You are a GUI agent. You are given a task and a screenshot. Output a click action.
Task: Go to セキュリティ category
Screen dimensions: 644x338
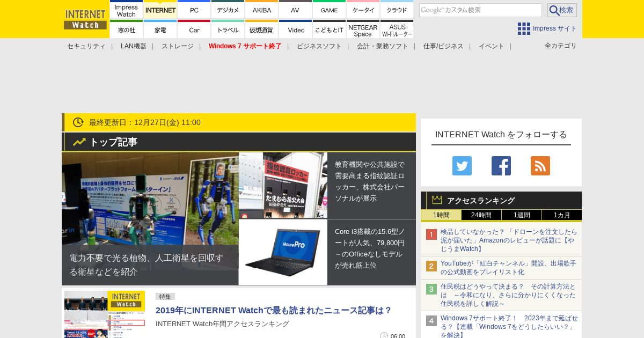tap(86, 46)
